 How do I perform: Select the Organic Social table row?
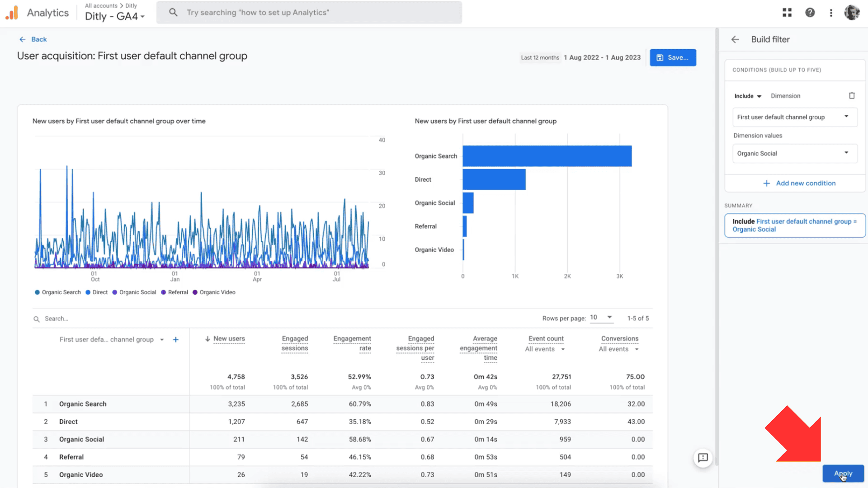tap(343, 439)
